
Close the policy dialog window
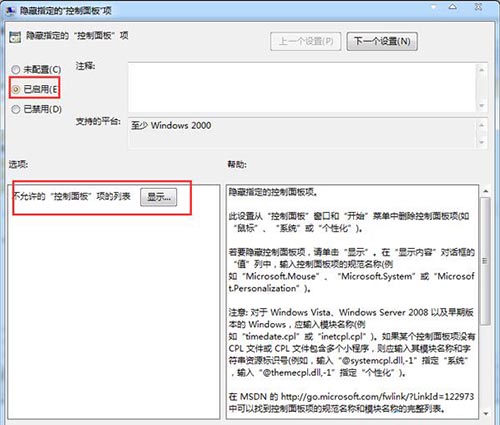(478, 7)
